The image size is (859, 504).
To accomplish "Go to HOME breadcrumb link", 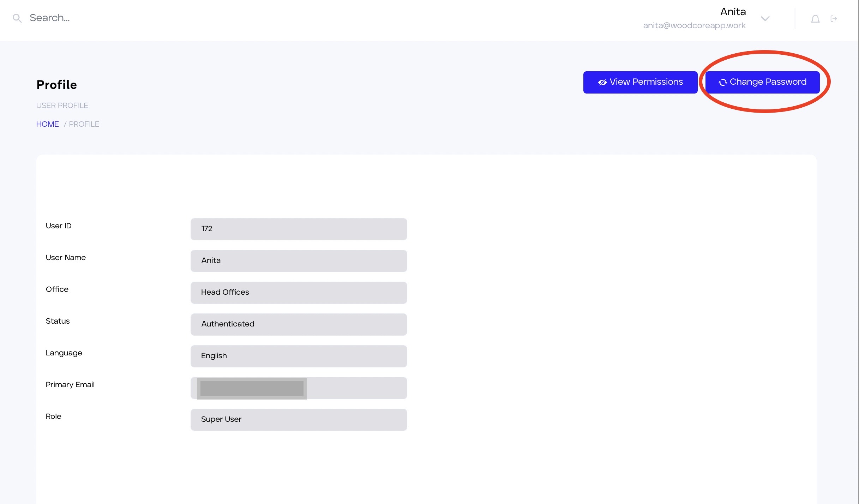I will pos(47,124).
